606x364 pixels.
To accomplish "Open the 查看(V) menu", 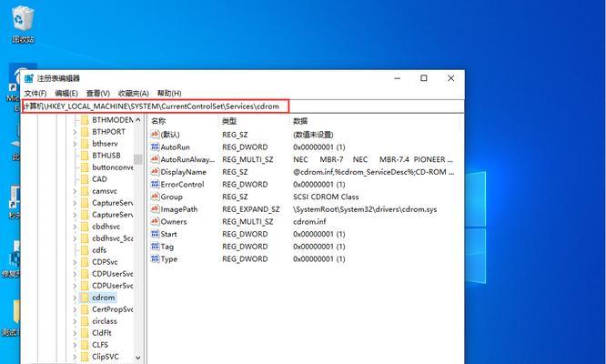I will pos(97,94).
